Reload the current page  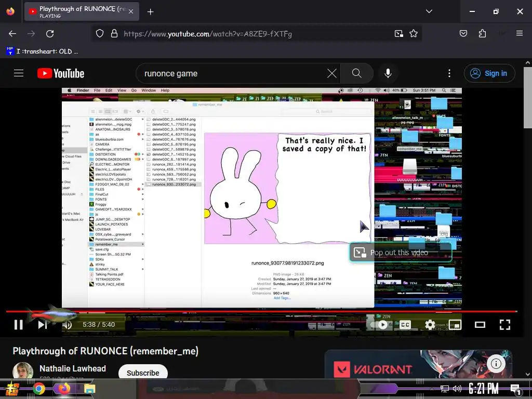[x=50, y=34]
